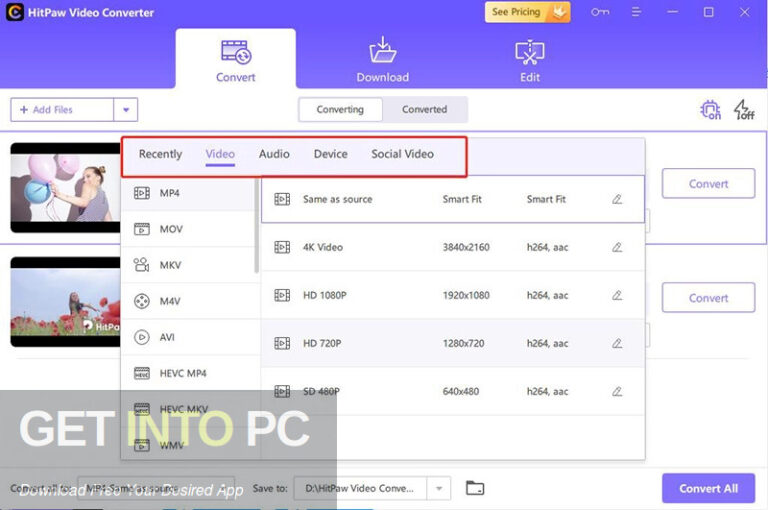Choose the MKV format
Screen dimensions: 768x510
(188, 265)
